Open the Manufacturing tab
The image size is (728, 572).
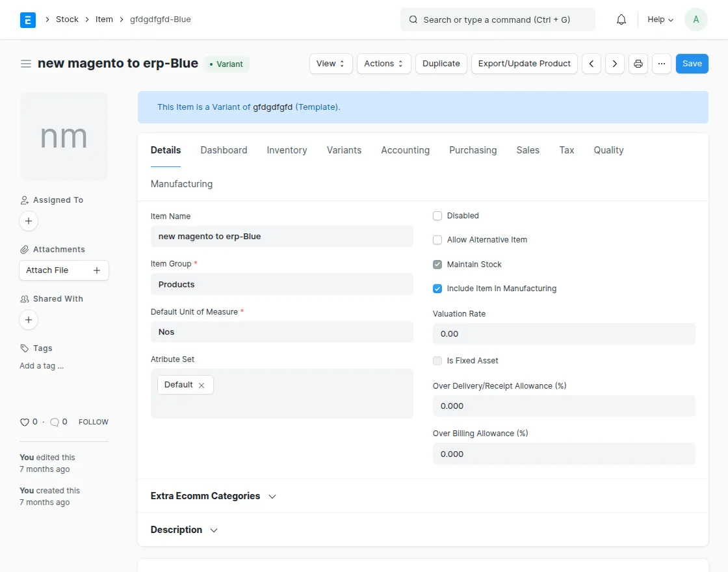[181, 184]
